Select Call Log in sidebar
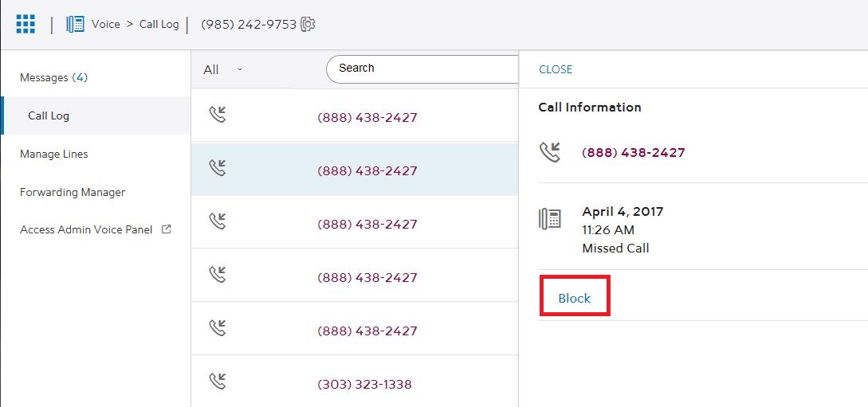Image resolution: width=868 pixels, height=407 pixels. coord(49,115)
